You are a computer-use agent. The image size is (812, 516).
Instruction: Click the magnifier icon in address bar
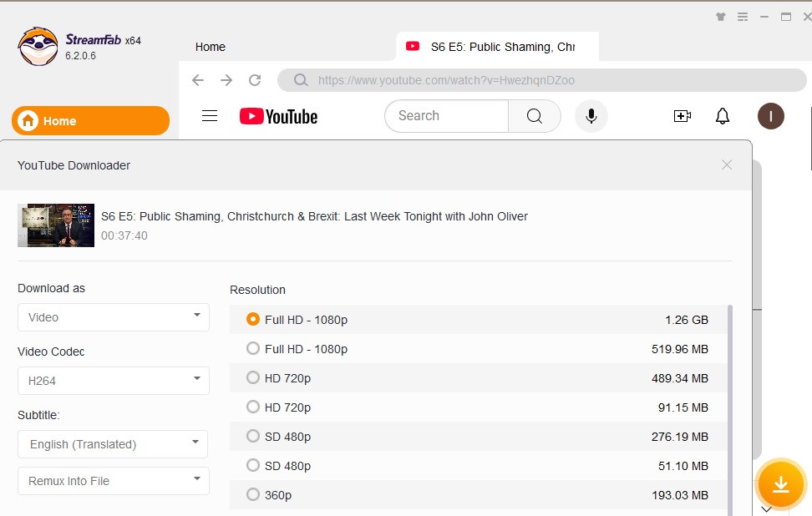301,80
